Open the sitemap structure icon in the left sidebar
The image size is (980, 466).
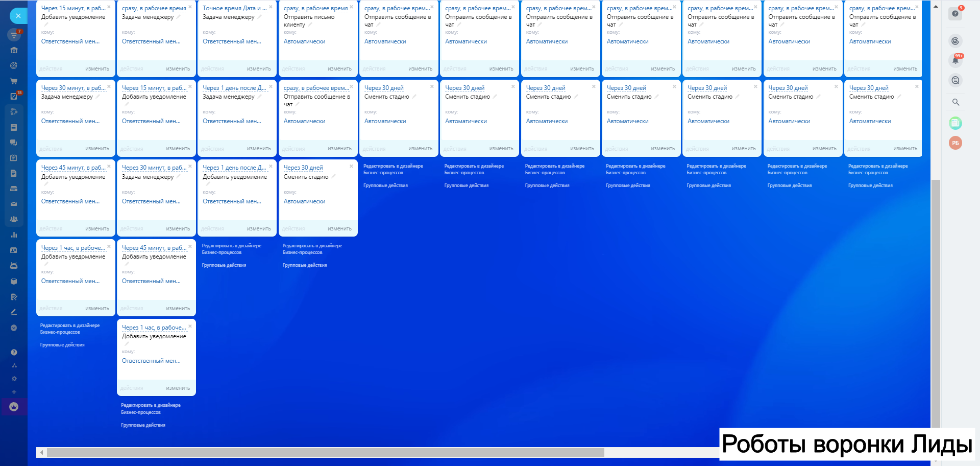click(x=14, y=365)
